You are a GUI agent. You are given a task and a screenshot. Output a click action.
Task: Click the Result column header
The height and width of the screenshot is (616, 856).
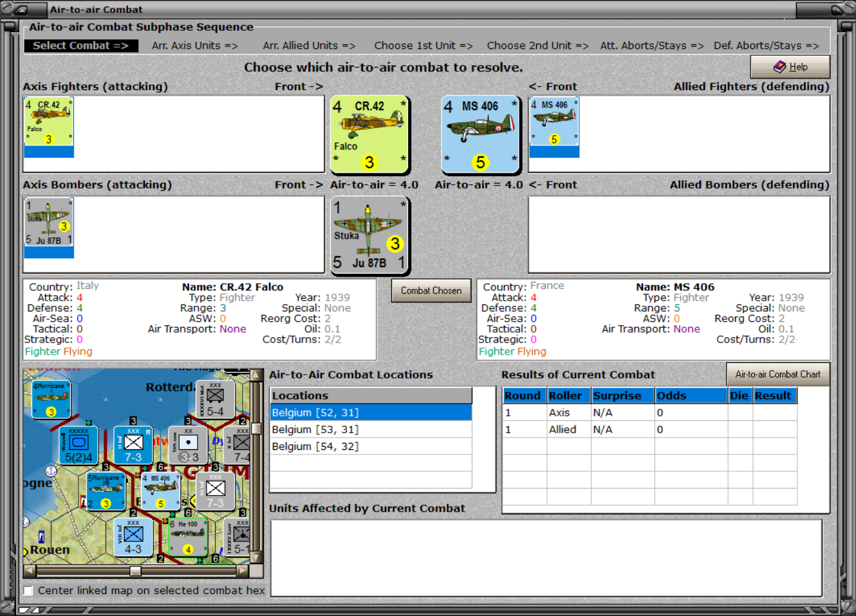coord(775,396)
